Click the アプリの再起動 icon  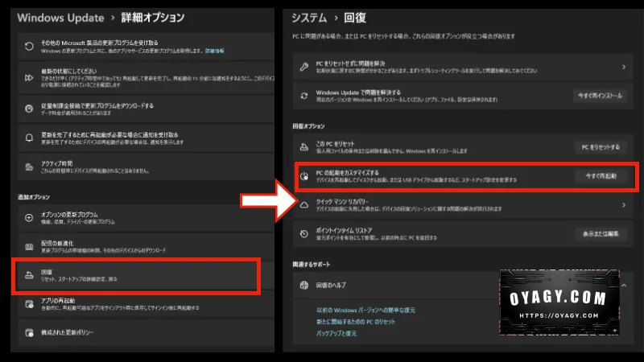coord(29,304)
